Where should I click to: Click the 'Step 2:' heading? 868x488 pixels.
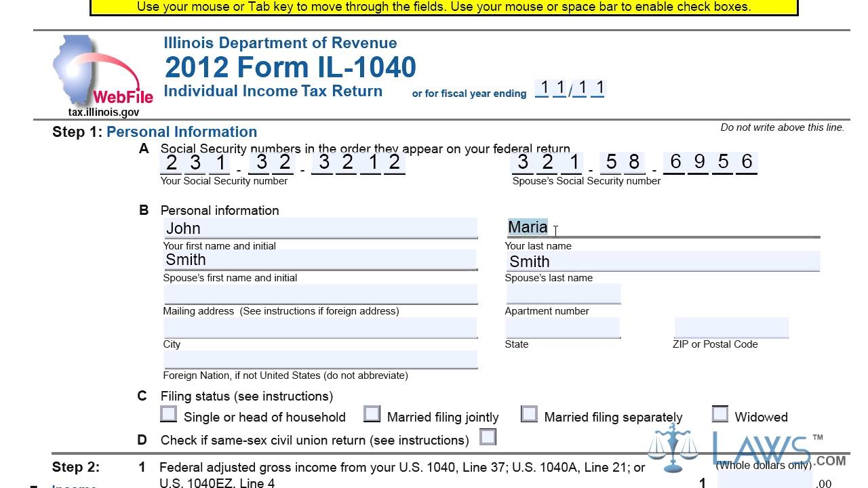click(76, 467)
